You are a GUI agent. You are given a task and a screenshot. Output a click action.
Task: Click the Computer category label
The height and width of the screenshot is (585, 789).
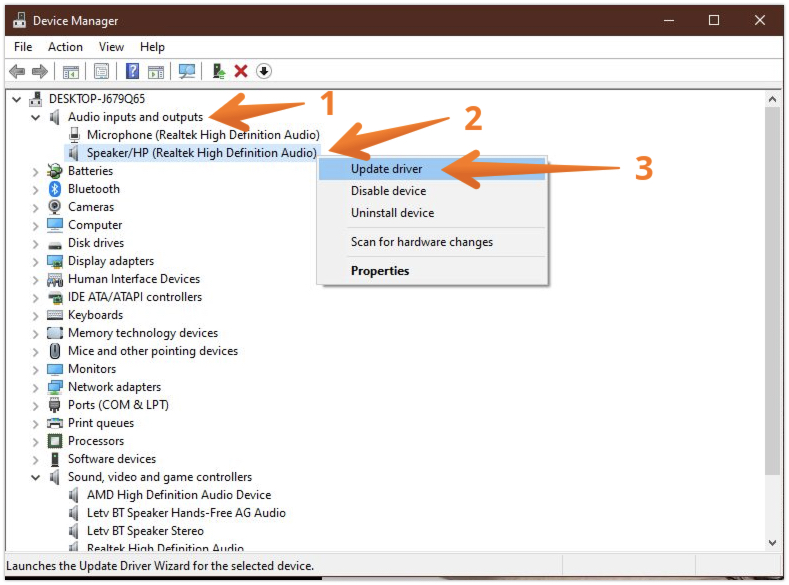tap(95, 225)
